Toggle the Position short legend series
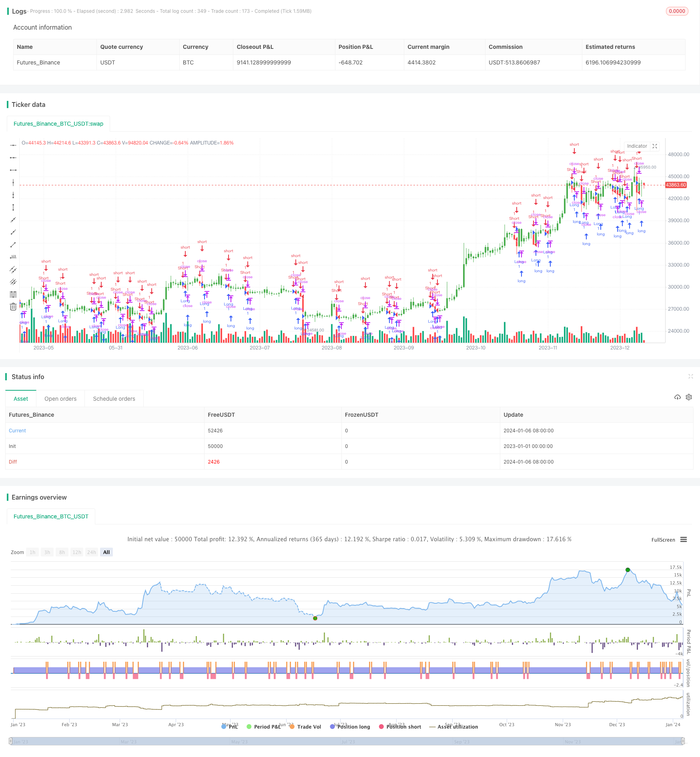Screen dimensions: 700x757 pyautogui.click(x=400, y=727)
